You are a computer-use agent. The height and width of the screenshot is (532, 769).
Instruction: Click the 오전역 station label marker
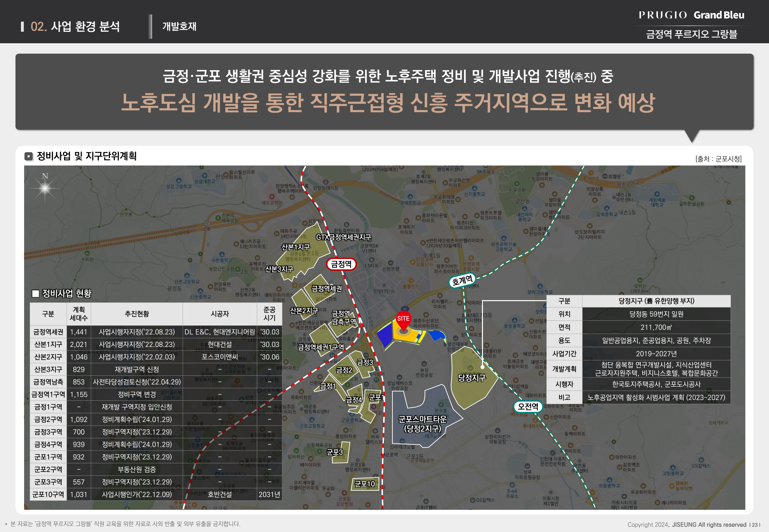click(528, 406)
